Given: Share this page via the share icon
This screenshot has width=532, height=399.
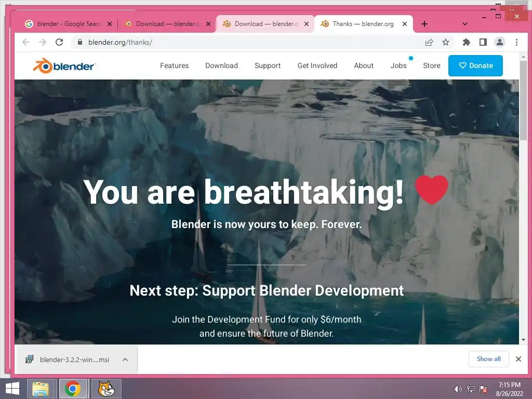Looking at the screenshot, I should coord(429,42).
